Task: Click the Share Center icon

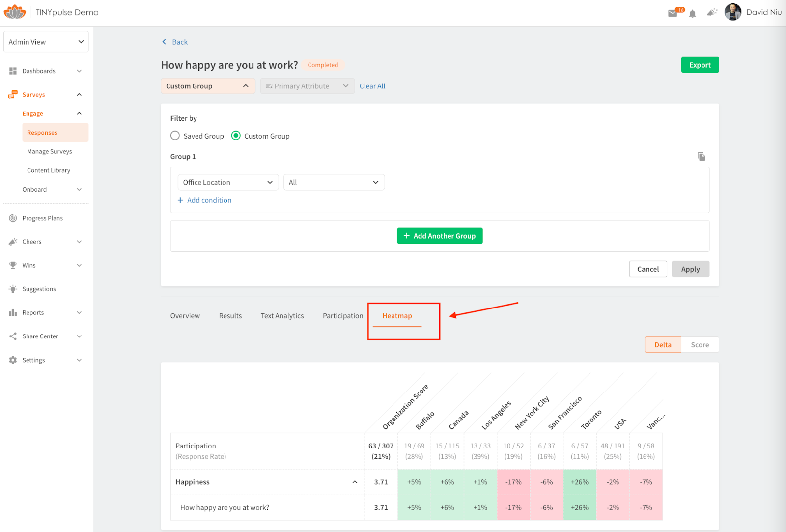Action: click(13, 336)
